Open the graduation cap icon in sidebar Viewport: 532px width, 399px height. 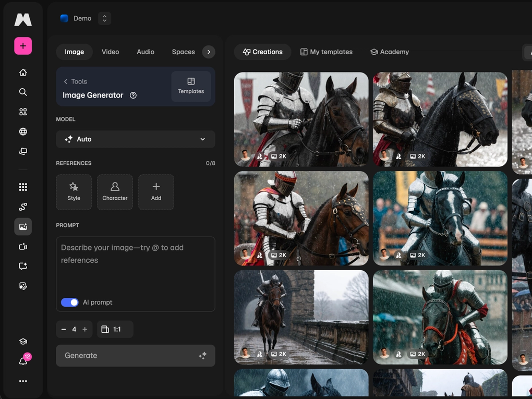[x=23, y=341]
